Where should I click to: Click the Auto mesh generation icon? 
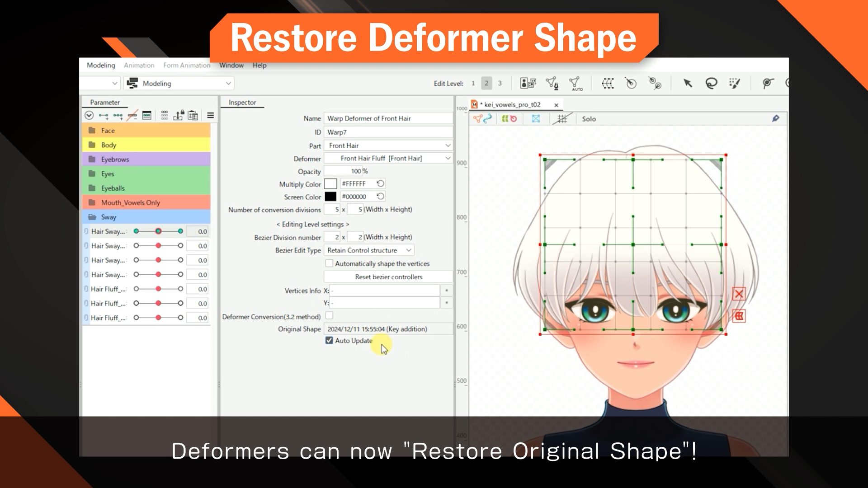point(574,84)
